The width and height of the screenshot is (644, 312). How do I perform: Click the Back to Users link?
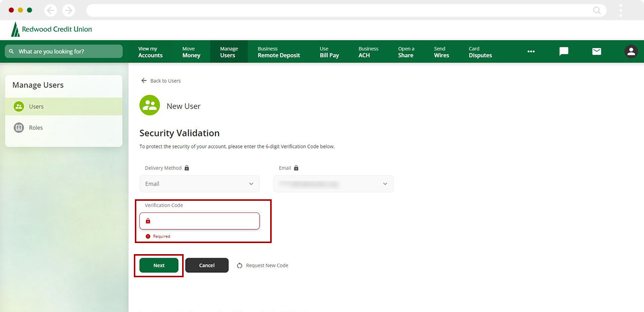tap(161, 81)
